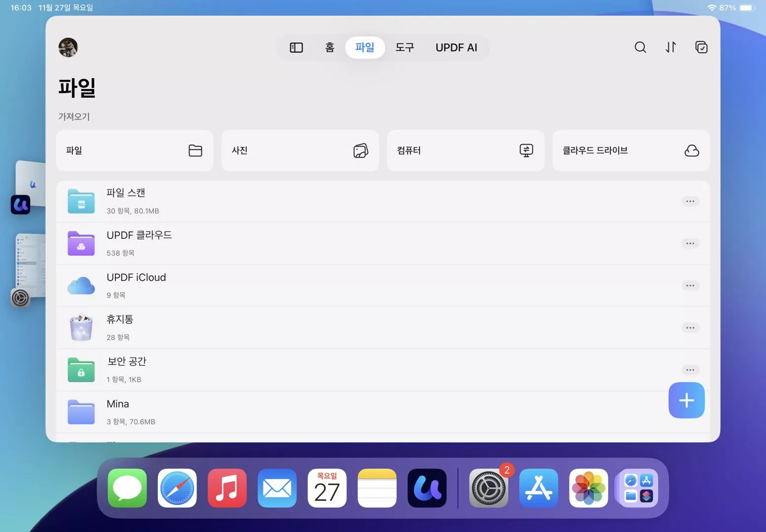Viewport: 766px width, 532px height.
Task: Open more options for UPDF 클라우드
Action: coord(690,243)
